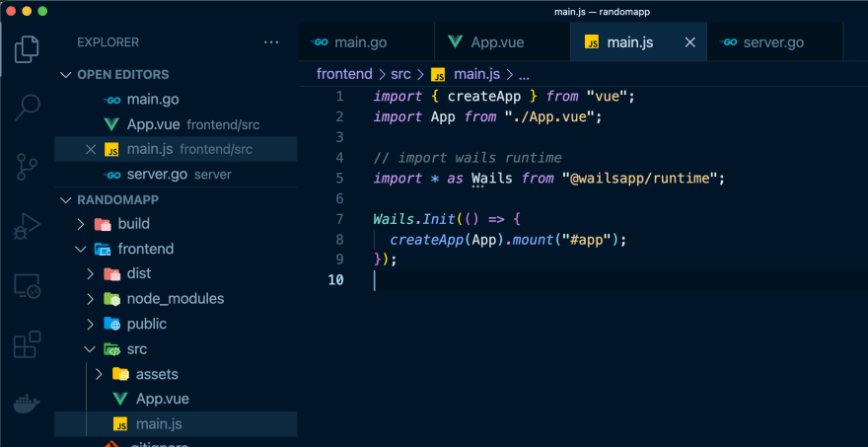Open App.vue frontend/src in Open Editors
This screenshot has height=447, width=868.
[176, 124]
